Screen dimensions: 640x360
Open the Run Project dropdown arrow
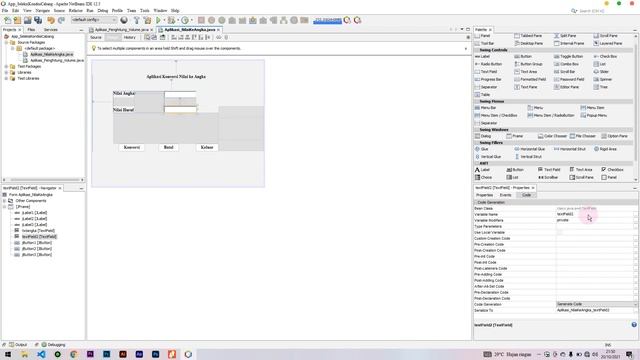click(x=164, y=20)
